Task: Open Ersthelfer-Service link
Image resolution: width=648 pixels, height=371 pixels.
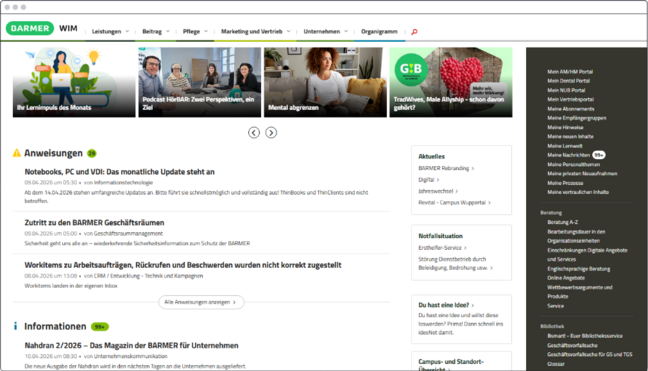Action: pyautogui.click(x=442, y=248)
